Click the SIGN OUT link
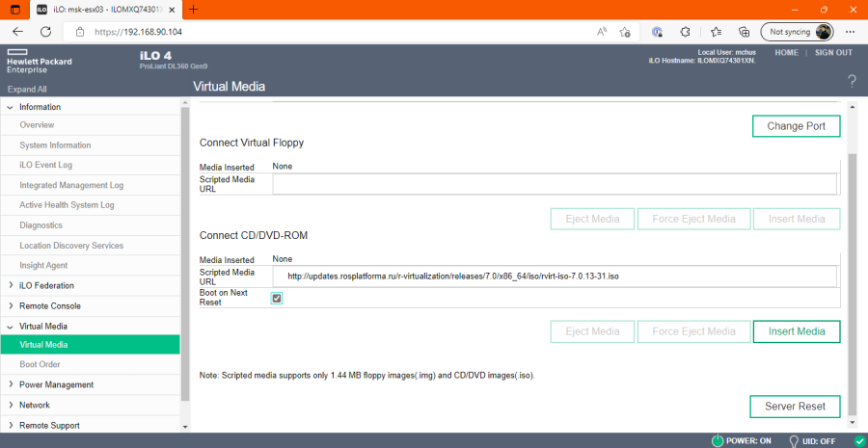The width and height of the screenshot is (868, 448). (x=833, y=53)
